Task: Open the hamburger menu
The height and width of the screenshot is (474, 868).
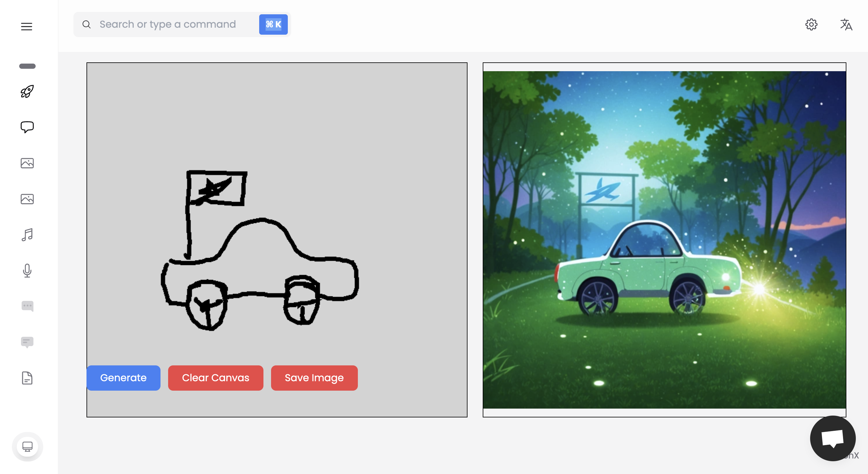Action: pos(26,26)
